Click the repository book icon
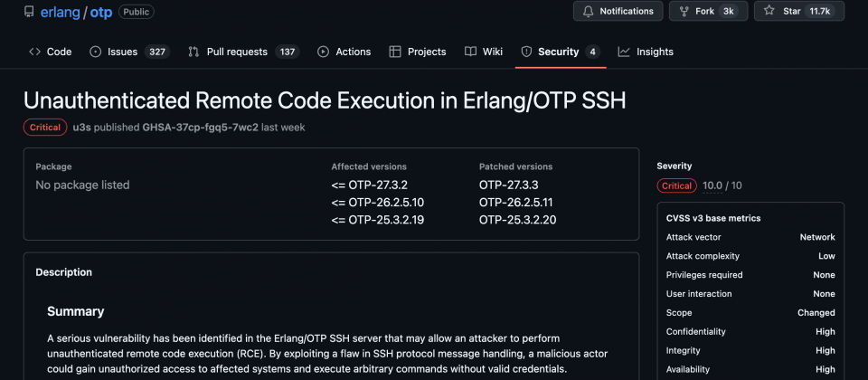The height and width of the screenshot is (380, 868). (29, 12)
